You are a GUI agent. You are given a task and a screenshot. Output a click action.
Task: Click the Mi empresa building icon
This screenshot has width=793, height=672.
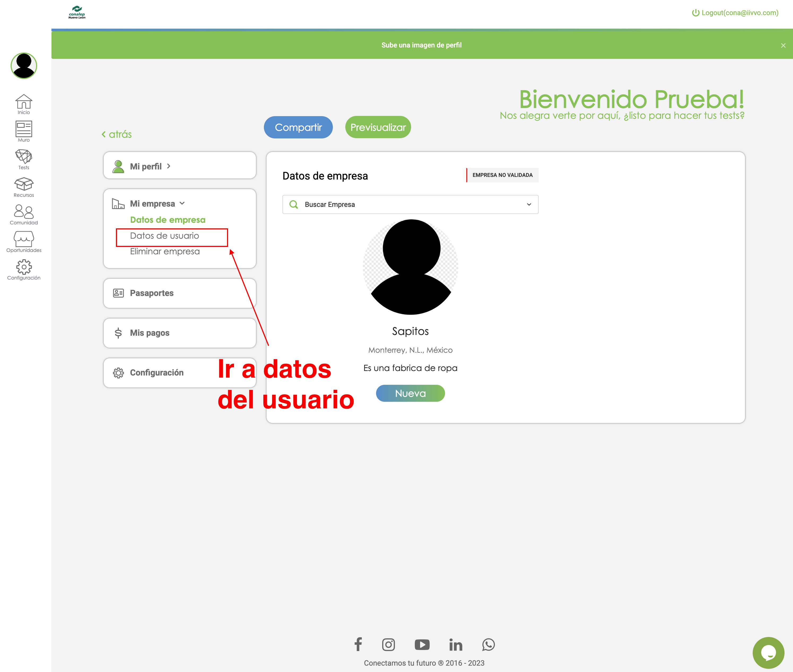118,203
